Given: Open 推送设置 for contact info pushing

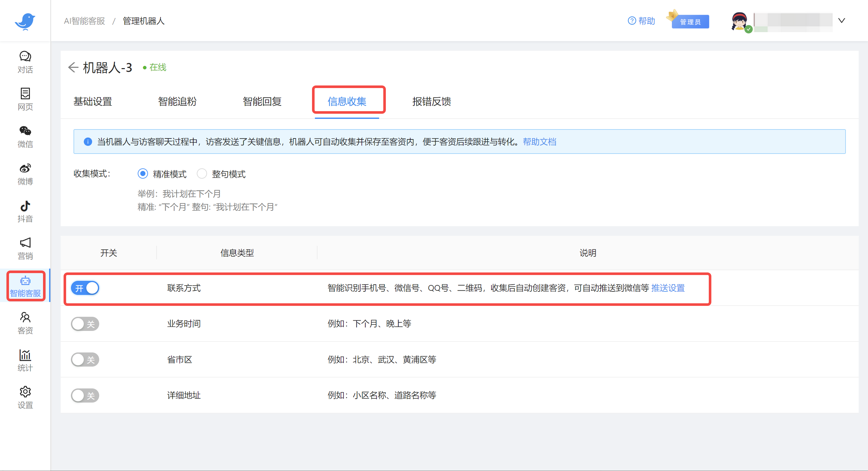Looking at the screenshot, I should click(x=667, y=288).
